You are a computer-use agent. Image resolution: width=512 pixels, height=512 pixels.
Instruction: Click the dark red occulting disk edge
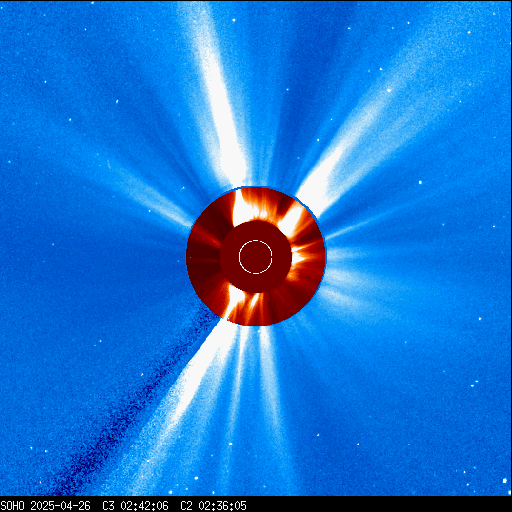(256, 256)
